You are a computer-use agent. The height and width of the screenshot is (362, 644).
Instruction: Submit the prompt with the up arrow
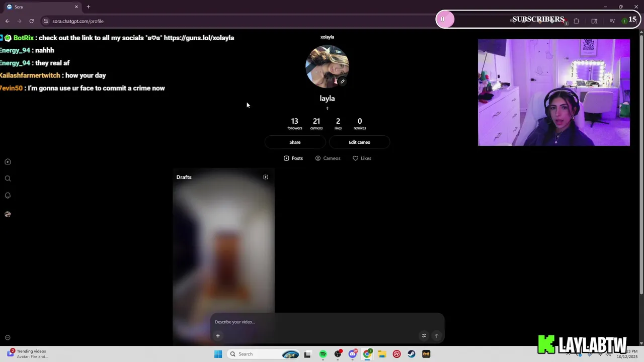[x=436, y=336]
